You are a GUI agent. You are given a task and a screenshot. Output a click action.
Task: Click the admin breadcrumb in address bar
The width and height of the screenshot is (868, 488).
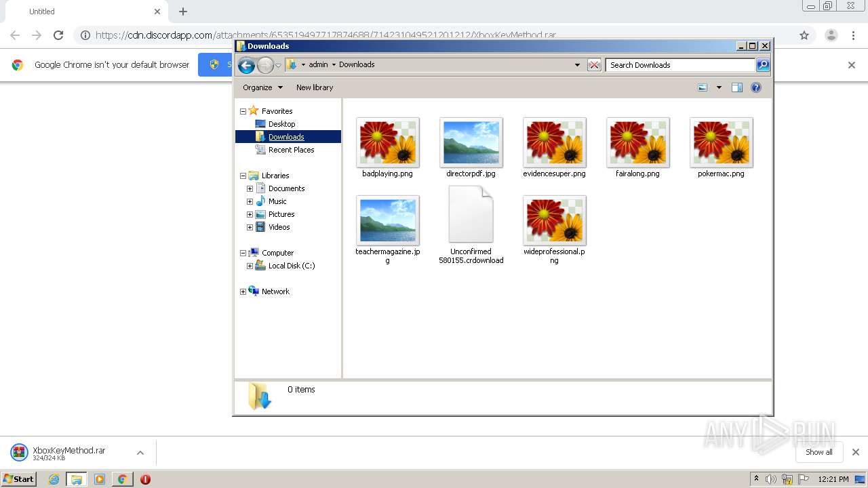tap(318, 65)
